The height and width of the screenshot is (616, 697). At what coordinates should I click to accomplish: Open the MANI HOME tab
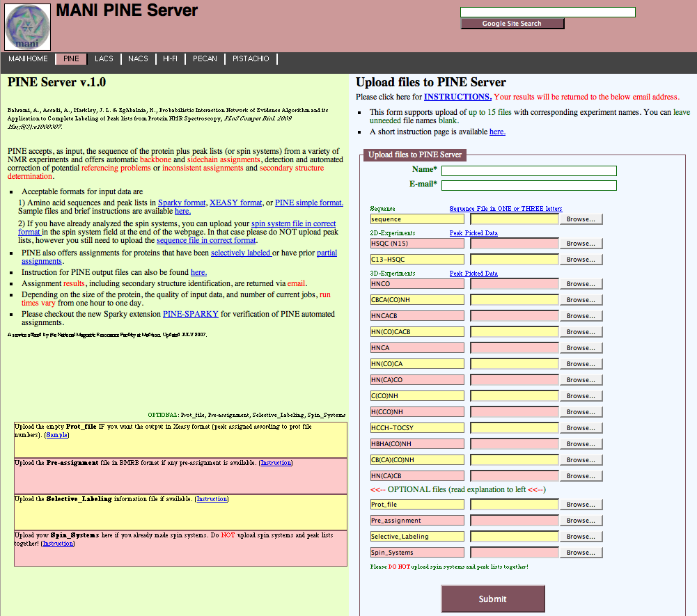(x=28, y=59)
